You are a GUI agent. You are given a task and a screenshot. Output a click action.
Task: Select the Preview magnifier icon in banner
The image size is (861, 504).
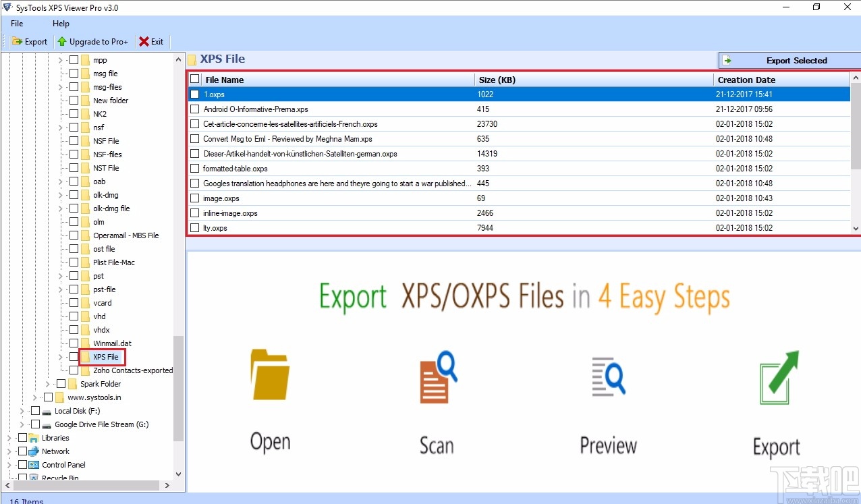(x=607, y=376)
